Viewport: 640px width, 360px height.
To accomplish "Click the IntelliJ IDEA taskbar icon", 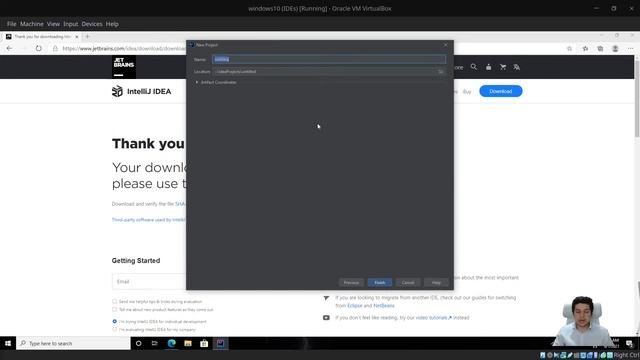I will pyautogui.click(x=220, y=343).
